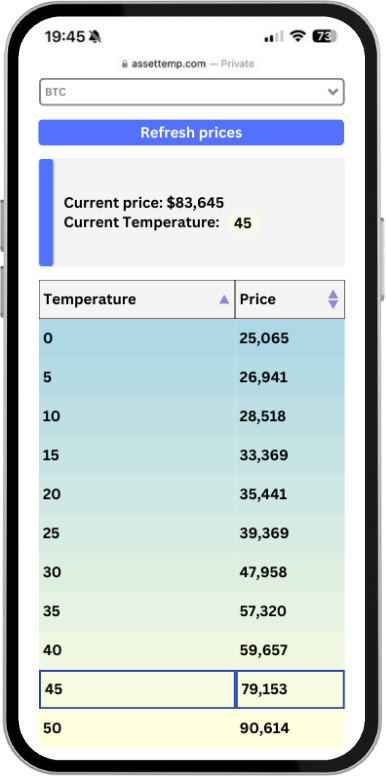Select the temperature 0 row
This screenshot has width=386, height=776.
(192, 339)
